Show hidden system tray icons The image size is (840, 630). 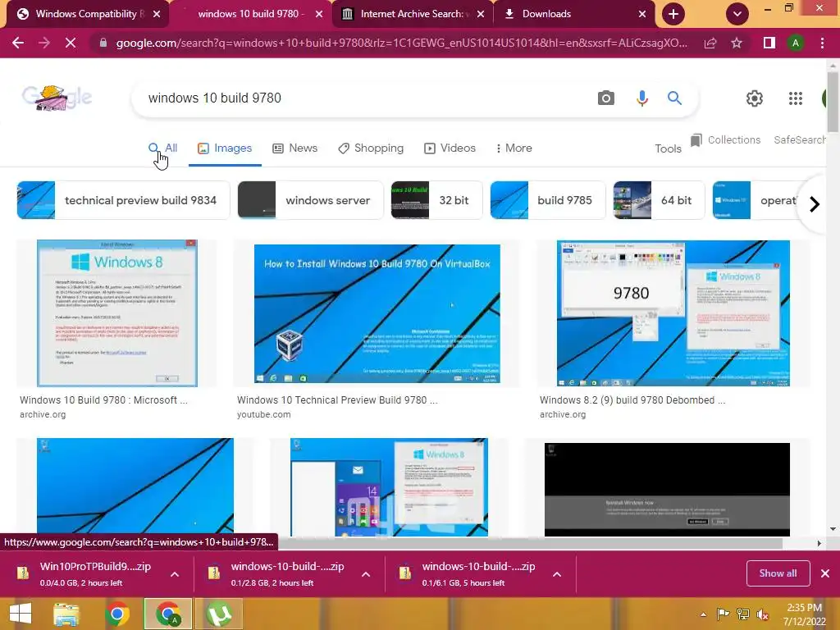tap(703, 614)
